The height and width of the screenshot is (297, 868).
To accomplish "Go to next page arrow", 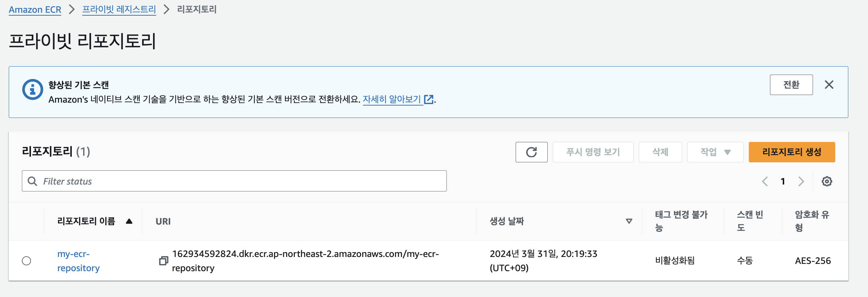I will (801, 181).
